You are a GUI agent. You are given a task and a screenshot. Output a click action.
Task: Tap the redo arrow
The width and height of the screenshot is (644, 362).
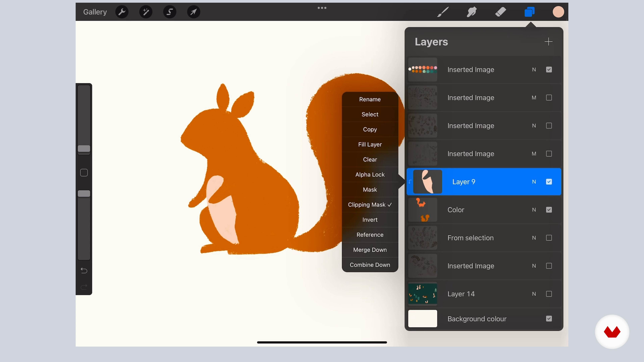(84, 287)
